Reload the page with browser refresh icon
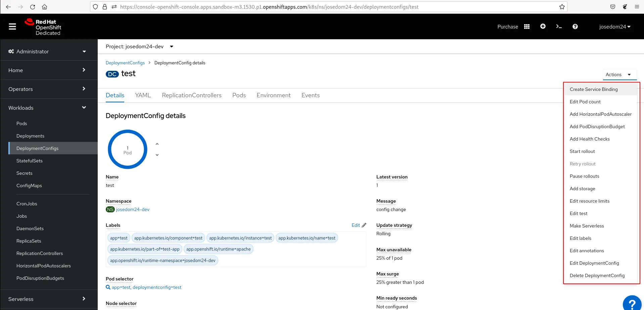The image size is (644, 310). (x=33, y=7)
